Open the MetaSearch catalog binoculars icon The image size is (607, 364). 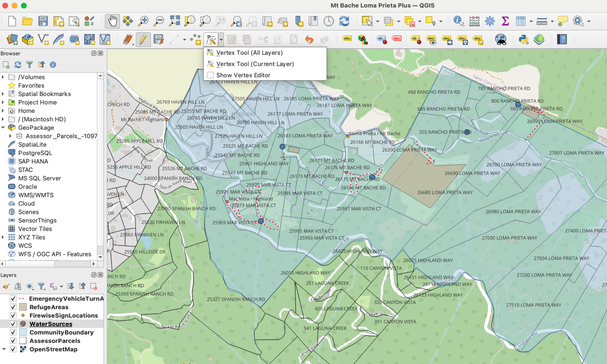[501, 39]
